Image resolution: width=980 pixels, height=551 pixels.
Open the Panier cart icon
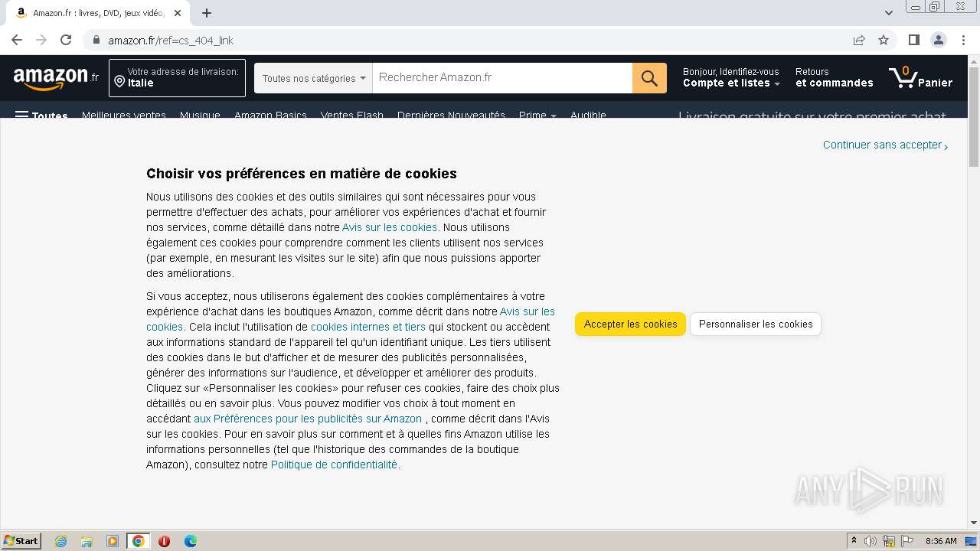pyautogui.click(x=920, y=78)
